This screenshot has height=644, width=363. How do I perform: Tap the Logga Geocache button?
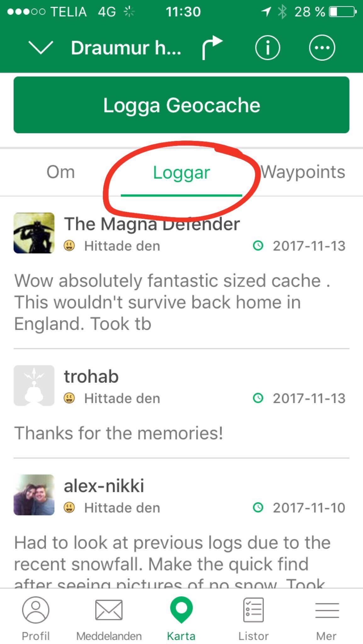pos(181,105)
